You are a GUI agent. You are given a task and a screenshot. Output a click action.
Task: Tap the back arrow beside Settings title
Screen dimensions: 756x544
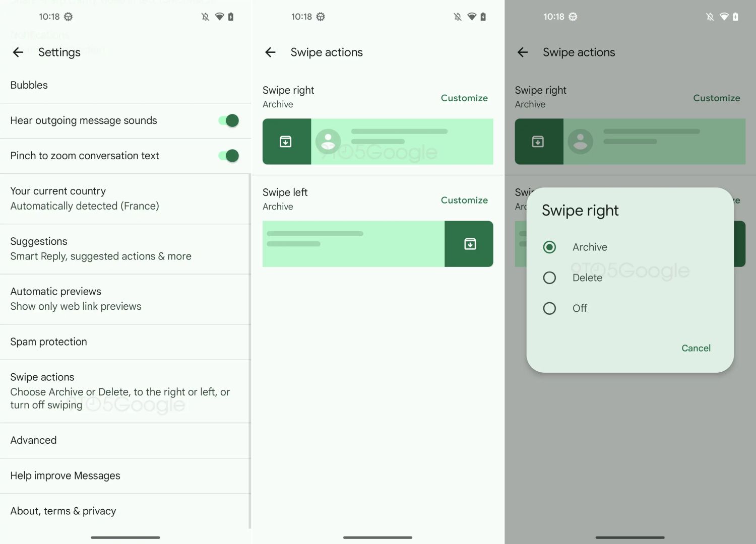(x=18, y=52)
